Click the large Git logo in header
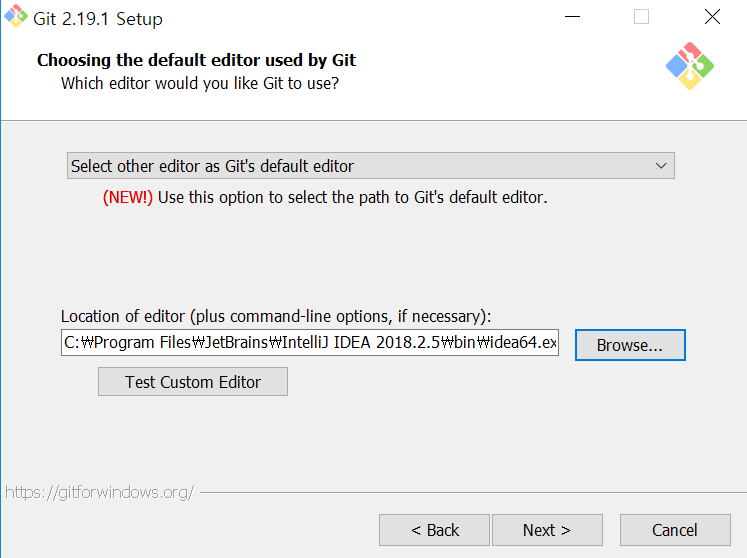The image size is (747, 558). (x=690, y=66)
